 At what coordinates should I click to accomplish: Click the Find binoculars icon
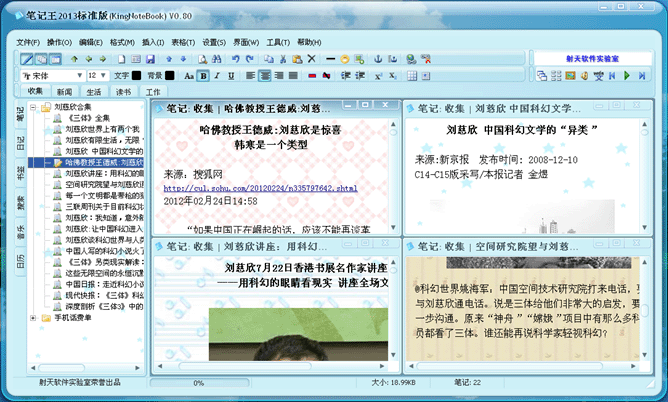tap(217, 59)
